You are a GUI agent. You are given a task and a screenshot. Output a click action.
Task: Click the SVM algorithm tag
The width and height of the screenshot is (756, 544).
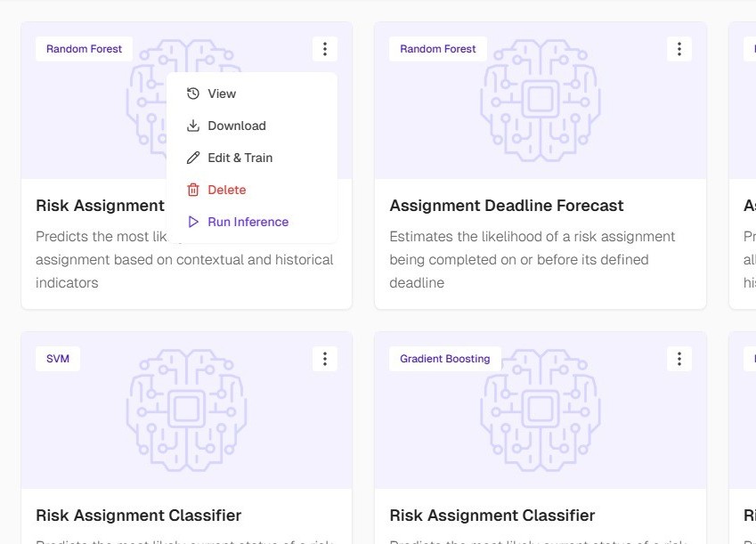pos(58,359)
